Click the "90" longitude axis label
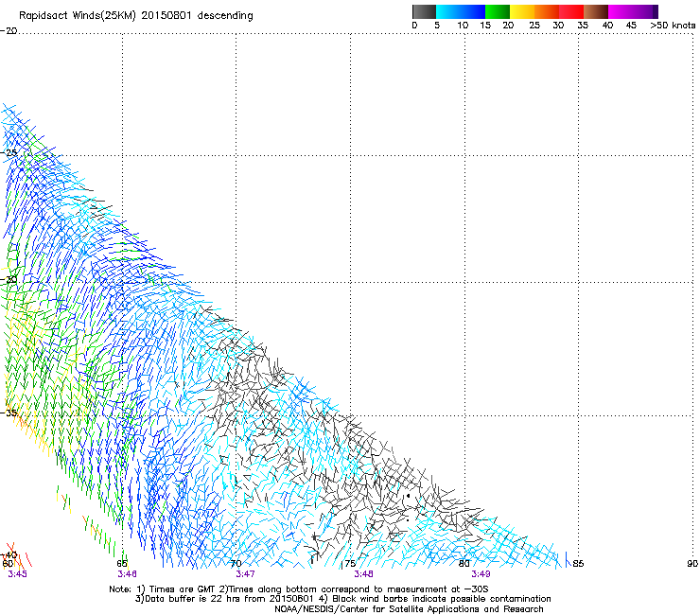This screenshot has width=700, height=615. tap(692, 564)
